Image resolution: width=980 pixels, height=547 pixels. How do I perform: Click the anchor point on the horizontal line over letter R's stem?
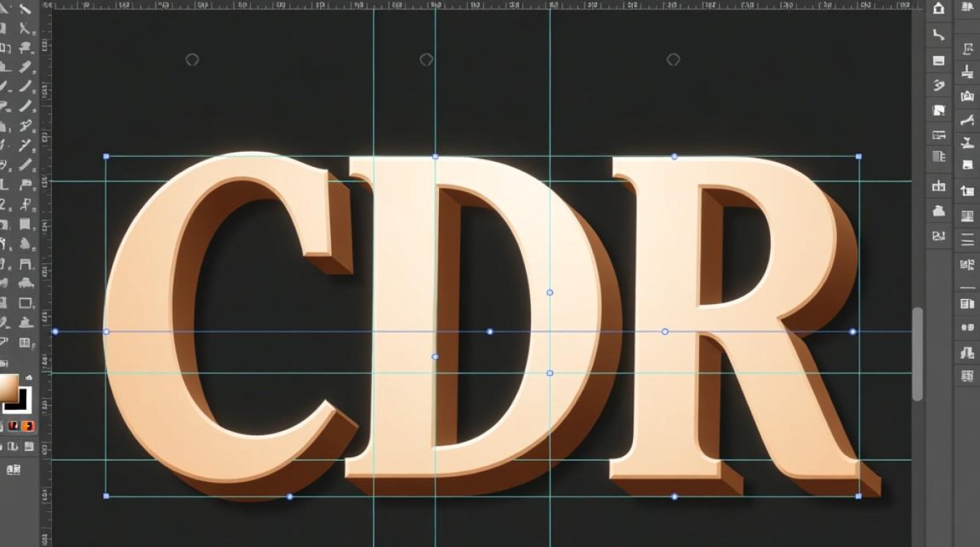pos(664,331)
